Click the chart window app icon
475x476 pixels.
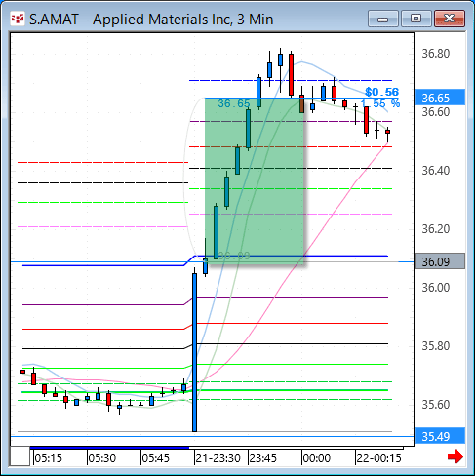pyautogui.click(x=17, y=19)
